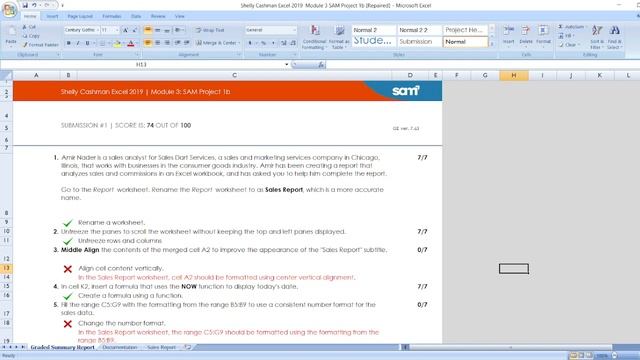Screen dimensions: 640x360
Task: Open the text Orientation options
Action: pos(179,30)
